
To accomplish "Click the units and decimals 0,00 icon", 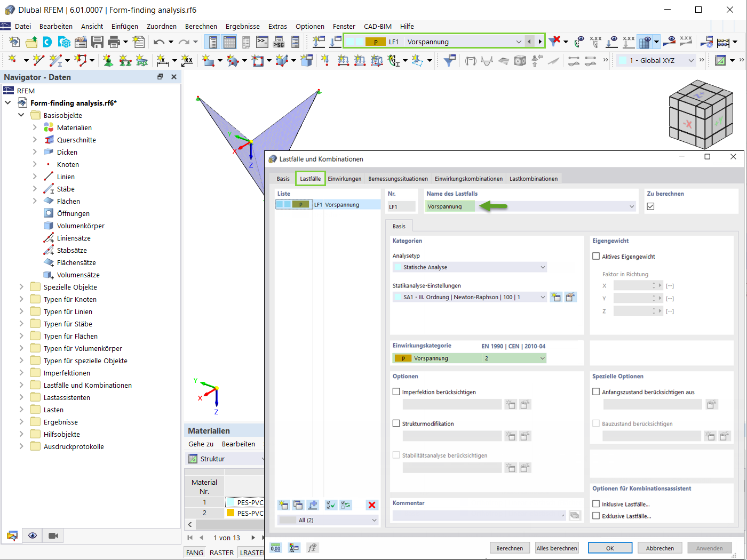I will tap(276, 548).
